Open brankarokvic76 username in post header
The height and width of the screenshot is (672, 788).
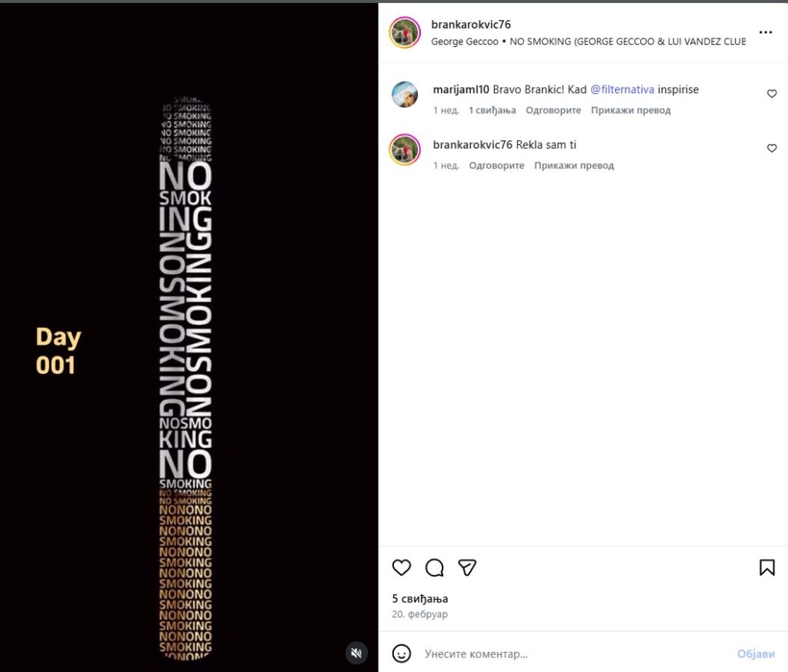(471, 25)
